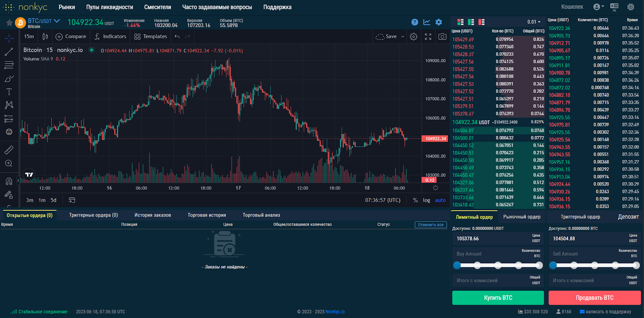Click the Продавать BTC button
This screenshot has height=318, width=644.
[594, 298]
